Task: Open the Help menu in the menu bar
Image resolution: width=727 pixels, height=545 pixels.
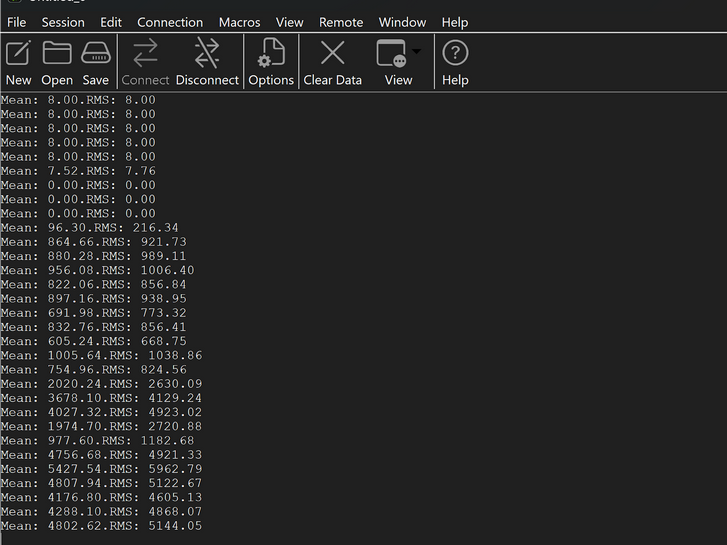Action: point(454,22)
